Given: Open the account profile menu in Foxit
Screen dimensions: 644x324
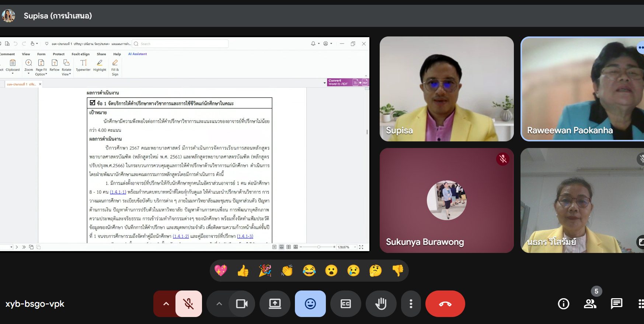Looking at the screenshot, I should pos(326,43).
